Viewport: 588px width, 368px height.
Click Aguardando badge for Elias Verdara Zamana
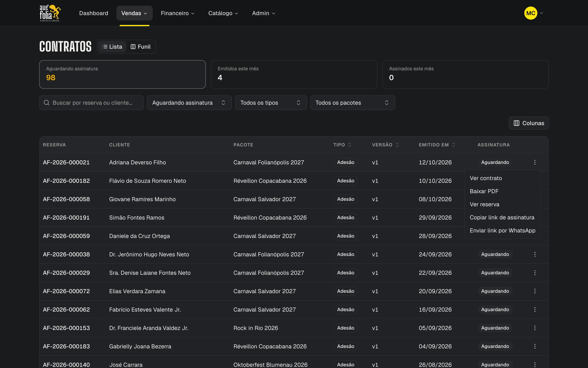click(495, 291)
